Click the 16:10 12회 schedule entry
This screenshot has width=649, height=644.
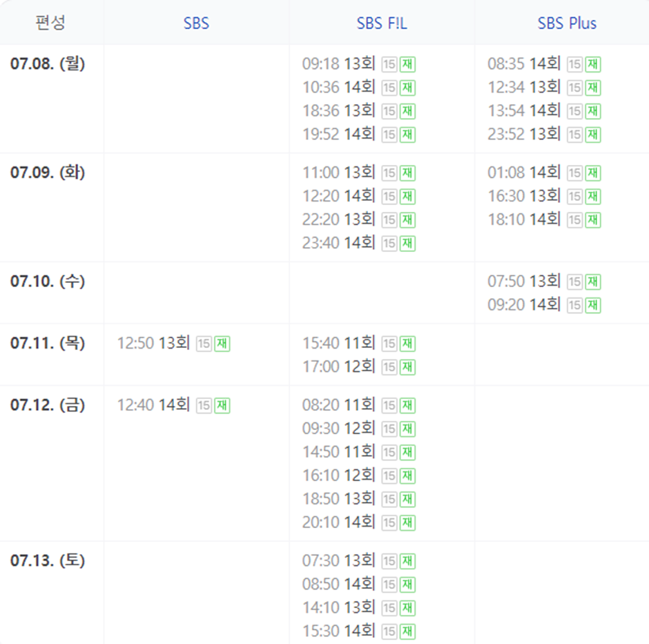(x=338, y=476)
